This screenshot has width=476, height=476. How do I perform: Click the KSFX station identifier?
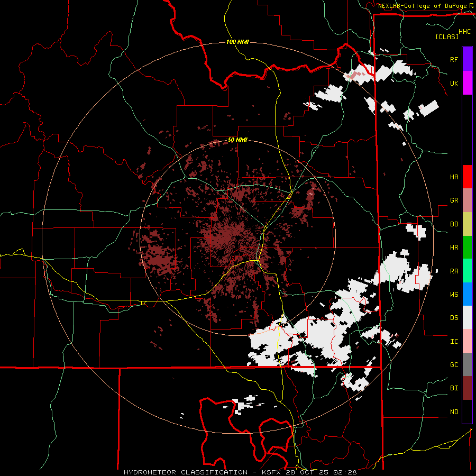pos(272,472)
